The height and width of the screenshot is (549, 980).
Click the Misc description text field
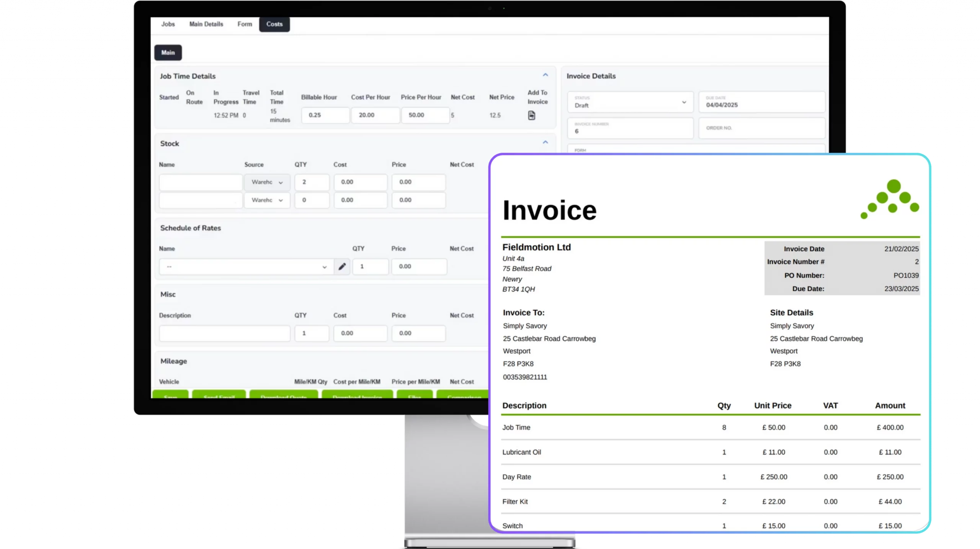(x=224, y=333)
